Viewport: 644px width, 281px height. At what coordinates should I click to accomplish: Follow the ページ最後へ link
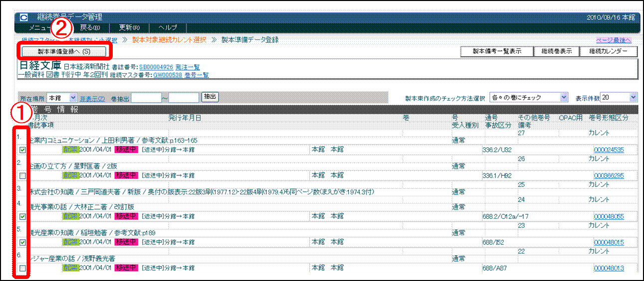point(614,40)
